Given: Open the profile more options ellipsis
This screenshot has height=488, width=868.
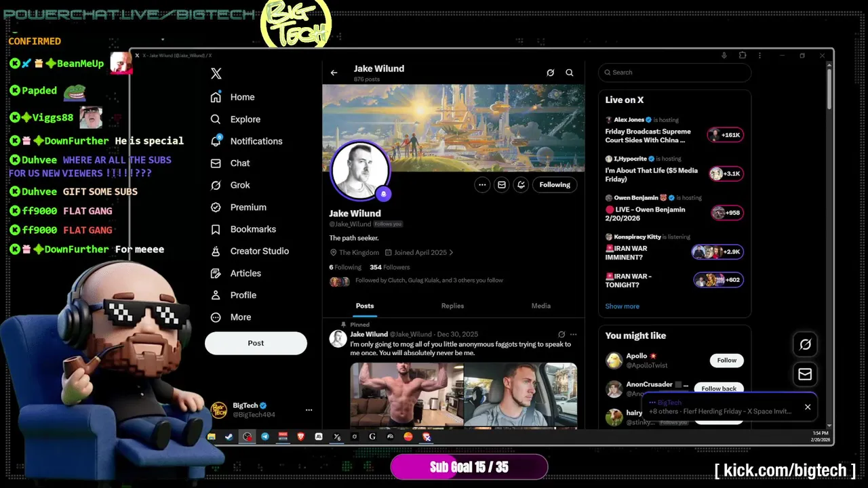Looking at the screenshot, I should (482, 184).
